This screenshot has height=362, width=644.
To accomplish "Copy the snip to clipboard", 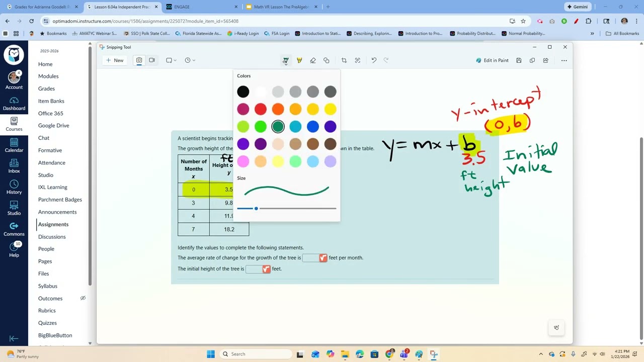I will pos(532,60).
